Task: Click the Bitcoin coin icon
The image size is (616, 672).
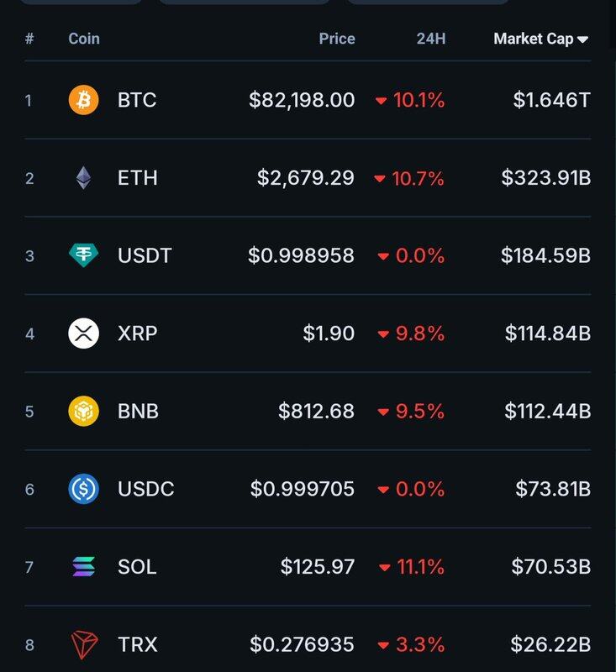Action: [x=83, y=101]
